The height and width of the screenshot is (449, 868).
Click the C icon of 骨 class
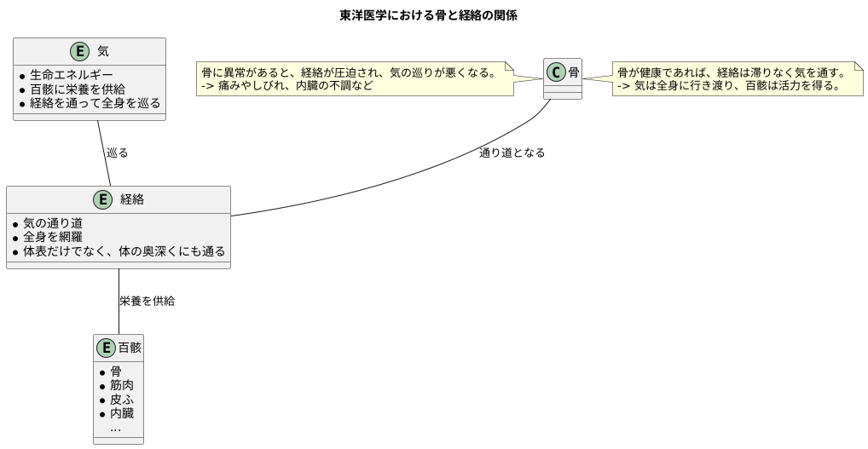(556, 72)
